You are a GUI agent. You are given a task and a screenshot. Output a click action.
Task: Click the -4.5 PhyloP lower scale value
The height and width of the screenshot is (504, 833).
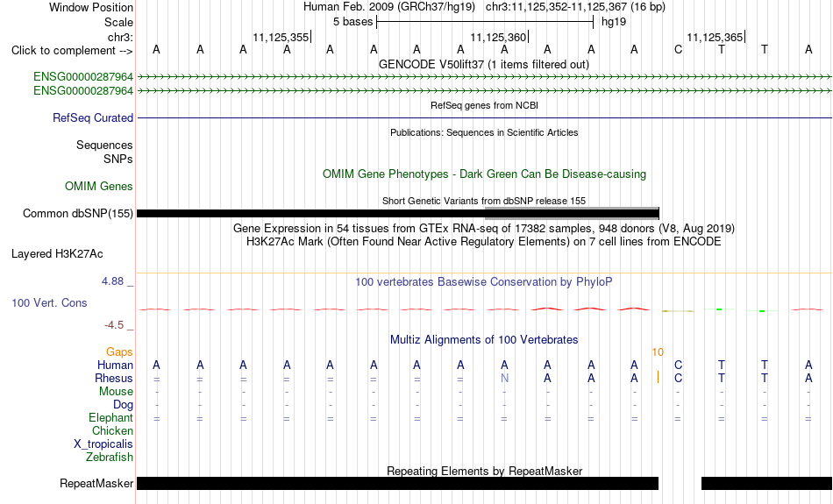coord(114,325)
